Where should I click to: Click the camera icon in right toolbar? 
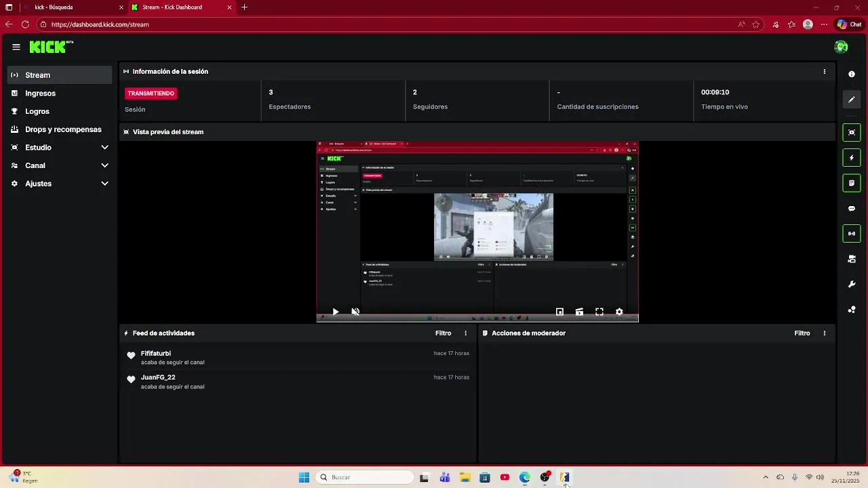coord(852,259)
